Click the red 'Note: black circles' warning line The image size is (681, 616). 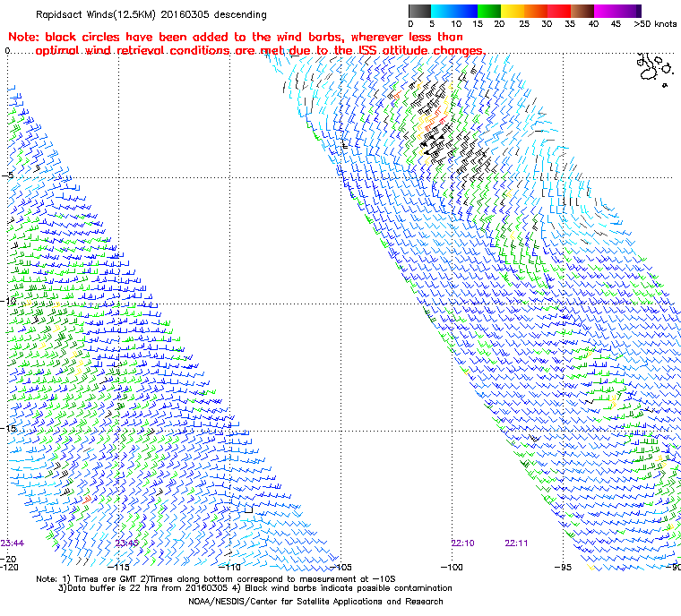pyautogui.click(x=236, y=37)
